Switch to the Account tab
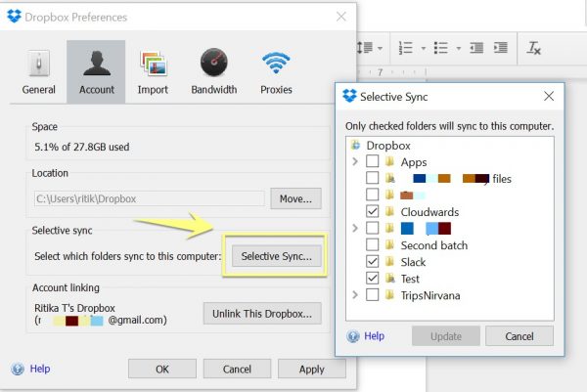 pyautogui.click(x=96, y=71)
